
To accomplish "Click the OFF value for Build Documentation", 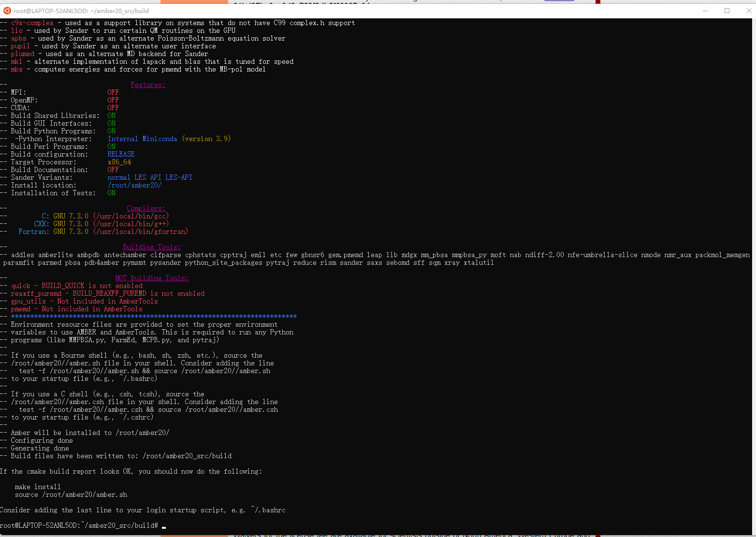I will (113, 170).
